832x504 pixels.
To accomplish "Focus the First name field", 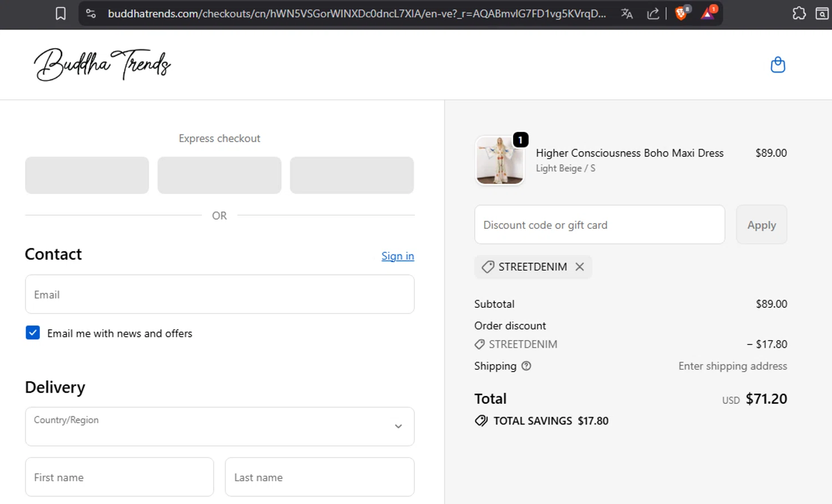I will [119, 477].
